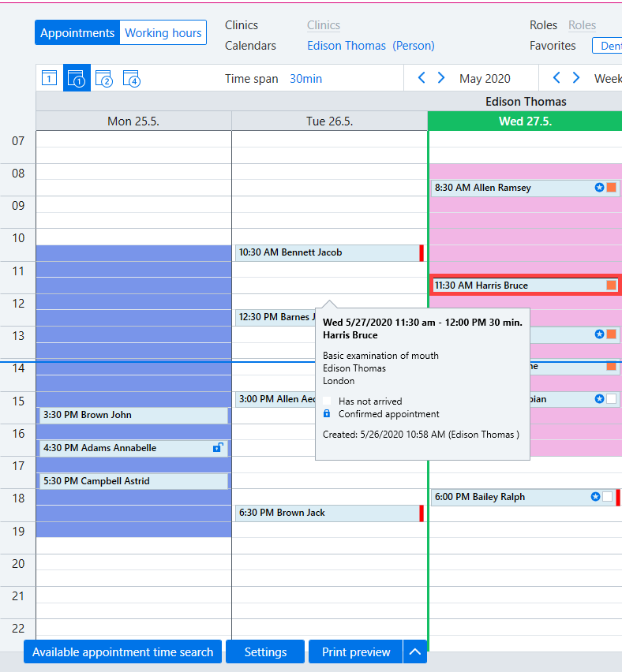This screenshot has width=622, height=672.
Task: Select the two-week calendar view icon
Action: click(x=104, y=78)
